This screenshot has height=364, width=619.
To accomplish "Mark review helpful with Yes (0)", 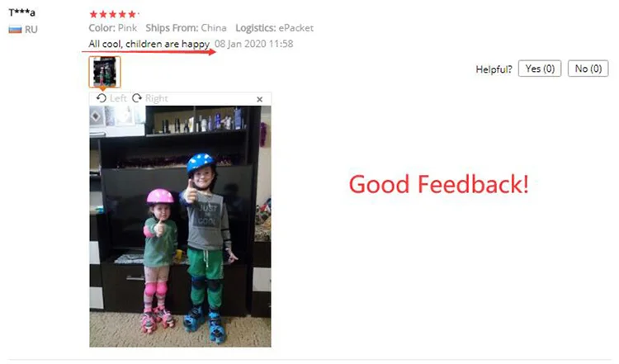I will pos(540,69).
